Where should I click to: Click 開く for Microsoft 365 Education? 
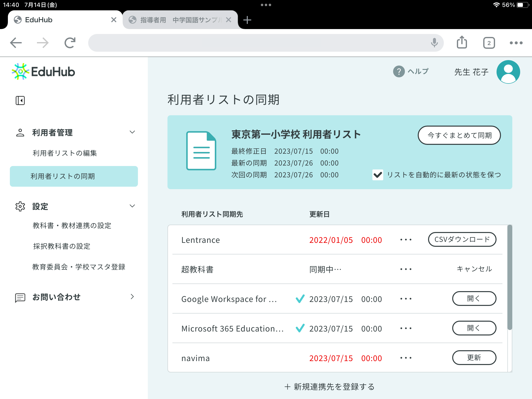tap(474, 328)
